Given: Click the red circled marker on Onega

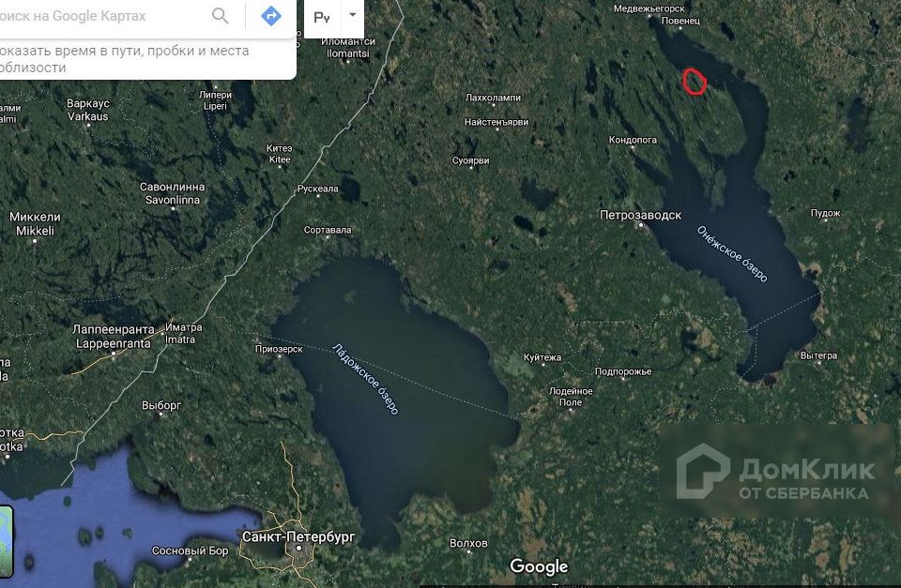Looking at the screenshot, I should (695, 82).
